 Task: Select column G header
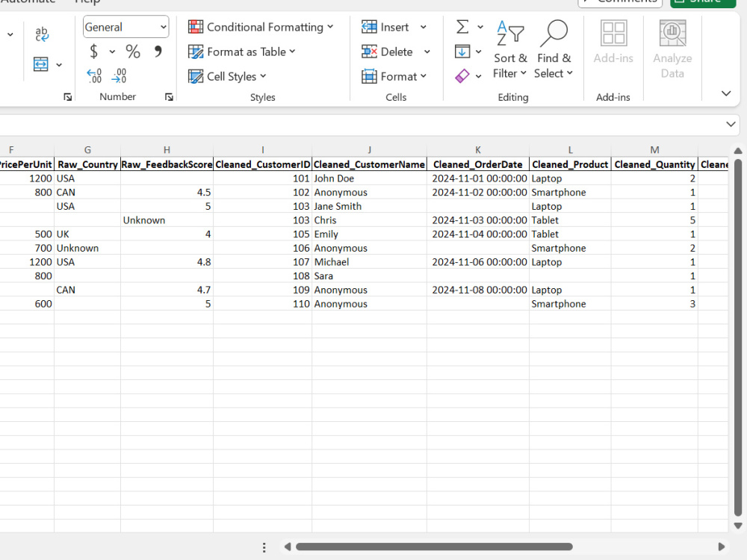[x=87, y=150]
